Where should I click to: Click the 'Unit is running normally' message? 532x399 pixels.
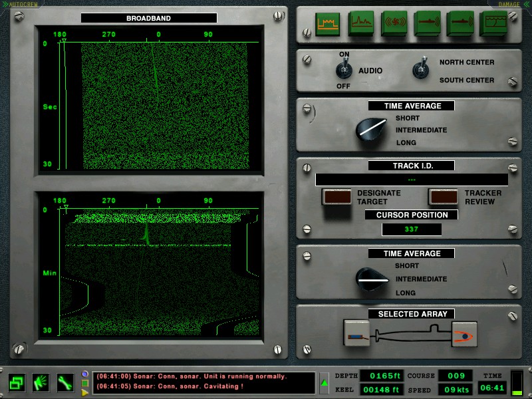coord(192,376)
